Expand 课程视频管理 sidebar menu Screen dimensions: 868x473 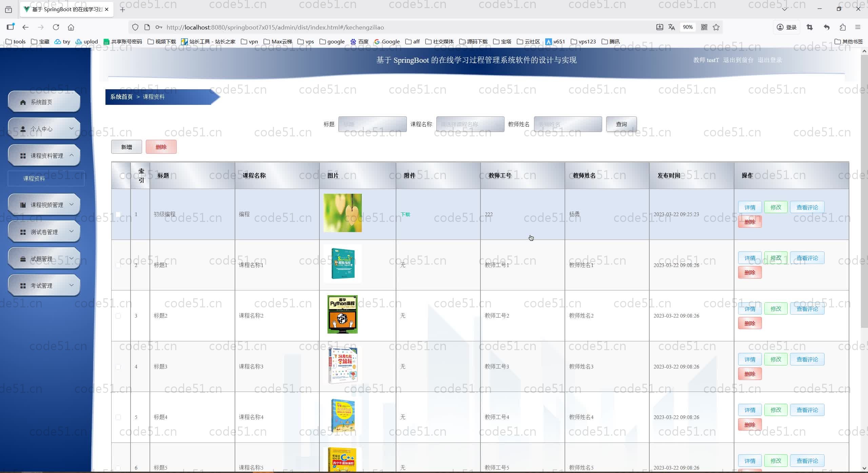[x=44, y=205]
